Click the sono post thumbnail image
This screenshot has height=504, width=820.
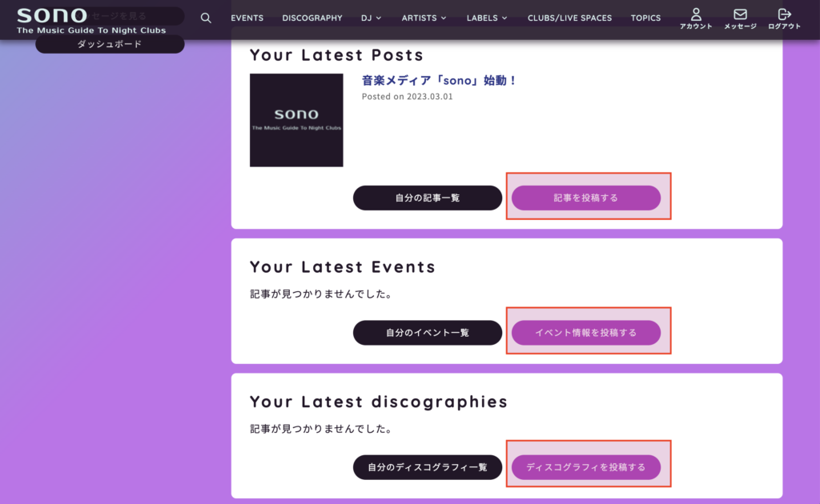coord(296,120)
